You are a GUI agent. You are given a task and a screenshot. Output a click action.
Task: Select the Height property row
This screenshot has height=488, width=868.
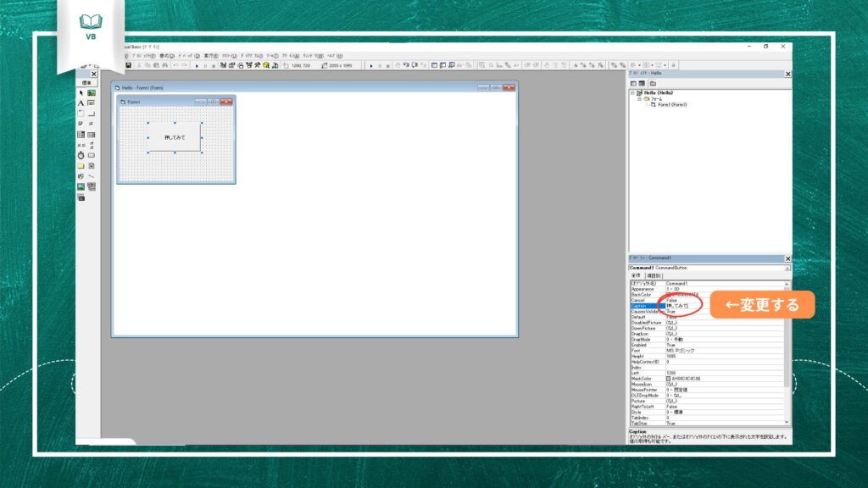[x=706, y=357]
